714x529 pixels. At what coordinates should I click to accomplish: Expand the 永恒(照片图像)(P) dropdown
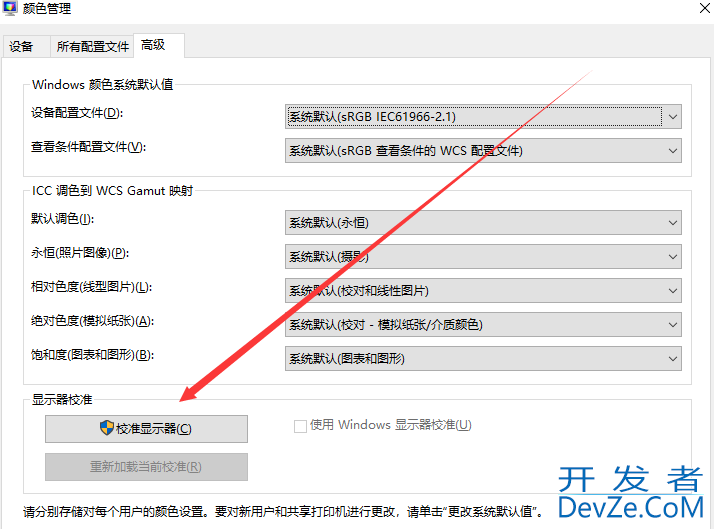point(483,257)
